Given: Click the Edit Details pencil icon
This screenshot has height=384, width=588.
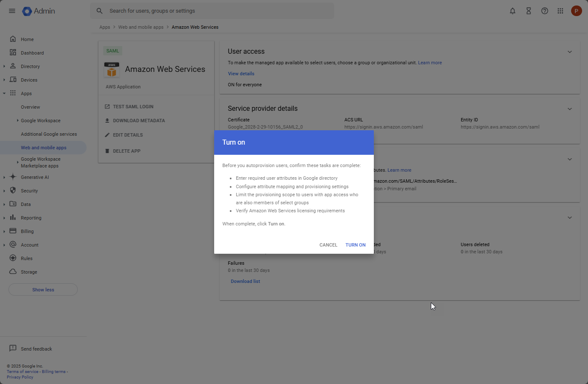Looking at the screenshot, I should point(107,135).
